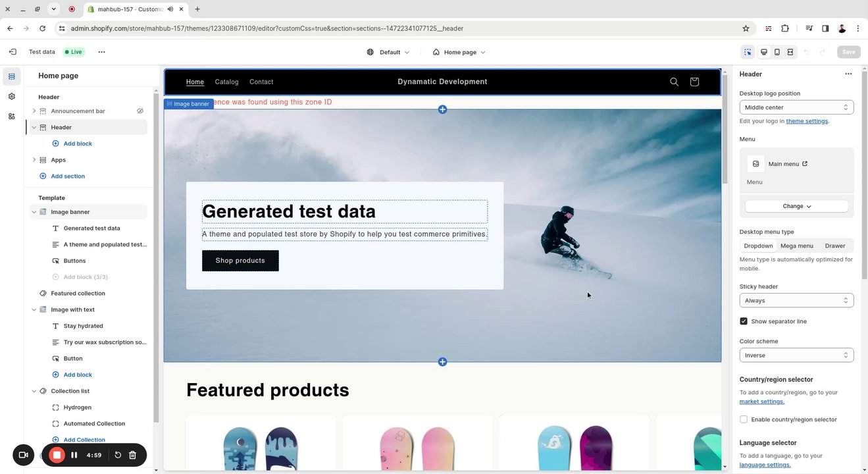Open the theme settings link
The height and width of the screenshot is (474, 868).
[x=807, y=121]
